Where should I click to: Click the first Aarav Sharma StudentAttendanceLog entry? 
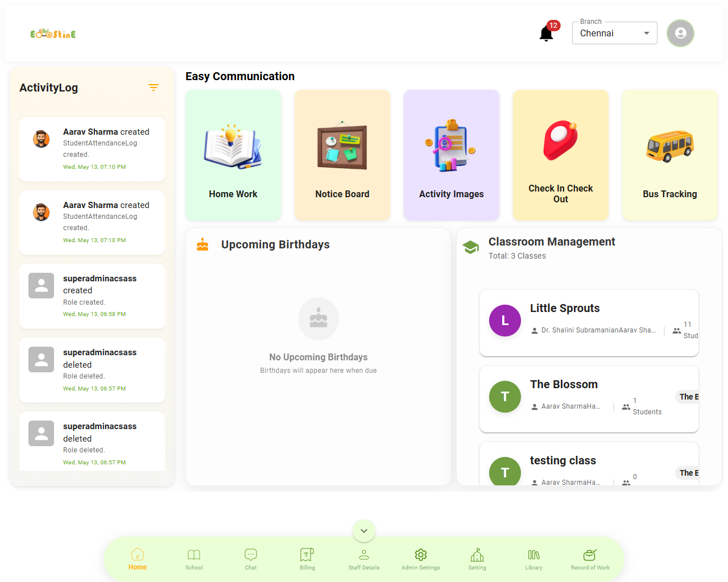point(92,149)
